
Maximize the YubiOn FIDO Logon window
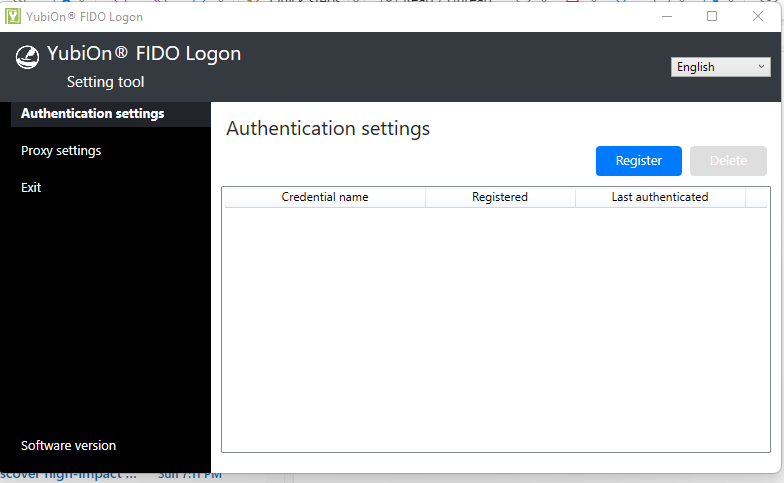point(712,16)
